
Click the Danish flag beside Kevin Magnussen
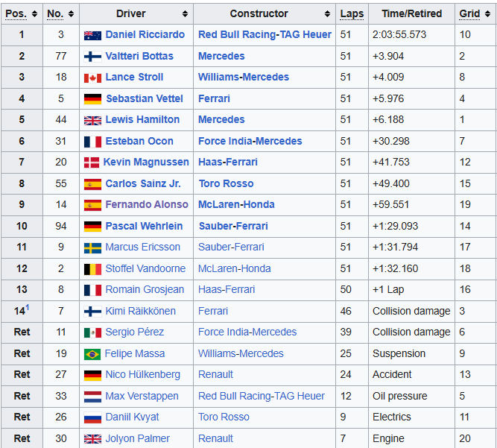(92, 163)
